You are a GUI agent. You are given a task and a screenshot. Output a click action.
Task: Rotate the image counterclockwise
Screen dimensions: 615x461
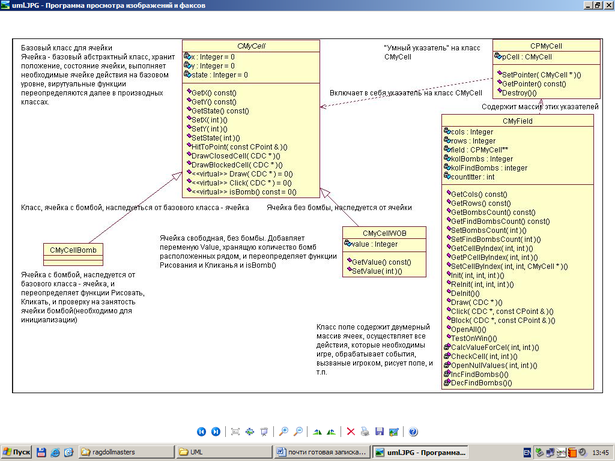(x=332, y=431)
